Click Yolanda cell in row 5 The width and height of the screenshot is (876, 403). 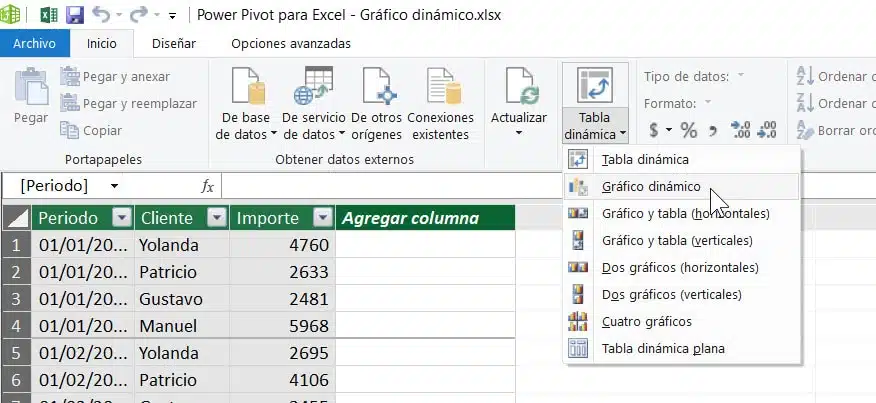(x=182, y=353)
